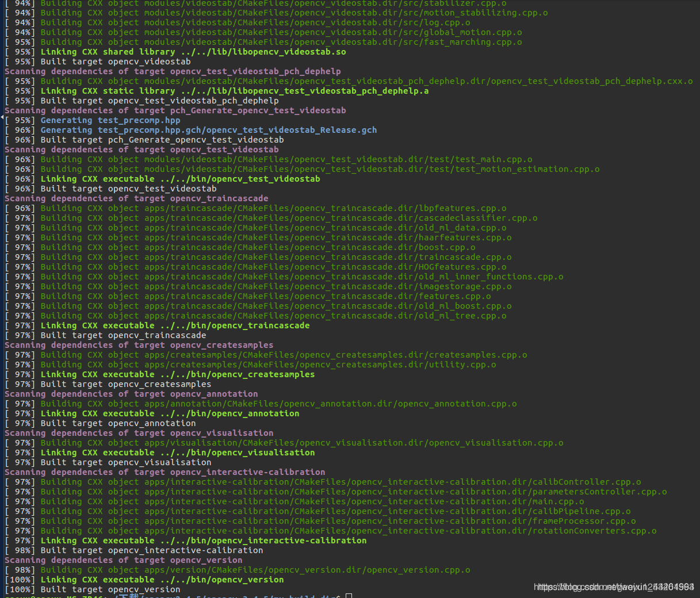700x598 pixels.
Task: Select 'Scanning dependencies of target opencv_test_videostab' line
Action: tap(141, 149)
